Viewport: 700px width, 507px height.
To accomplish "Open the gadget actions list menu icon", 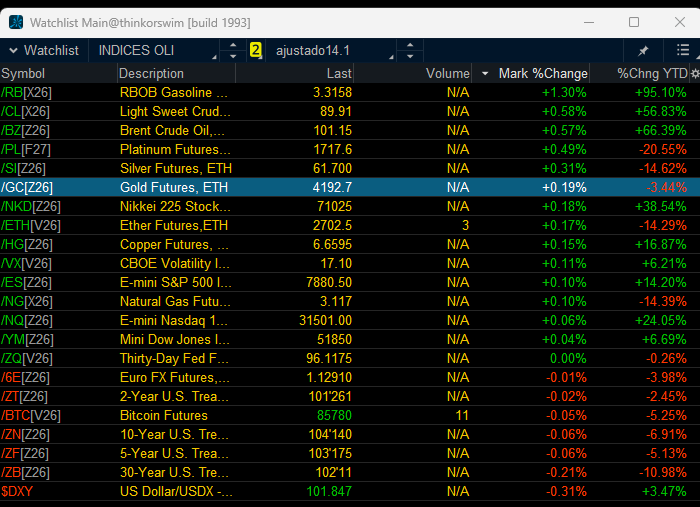I will point(683,50).
